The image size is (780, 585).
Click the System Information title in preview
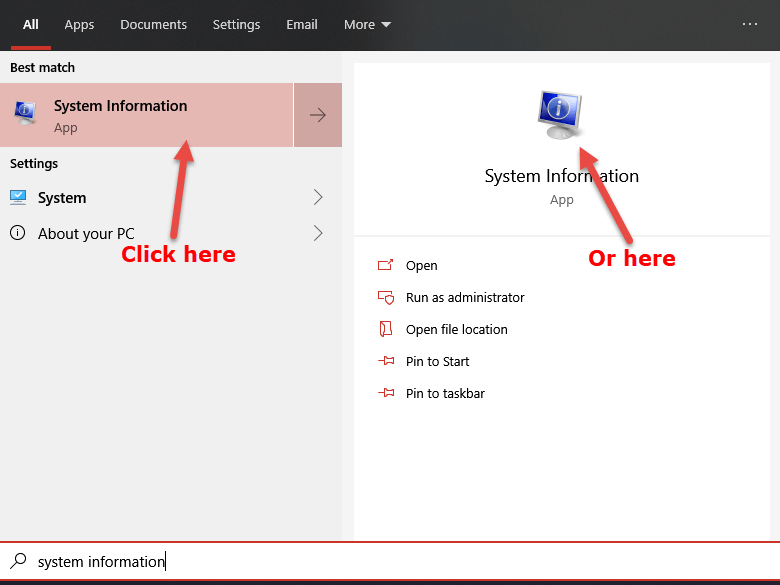coord(562,176)
